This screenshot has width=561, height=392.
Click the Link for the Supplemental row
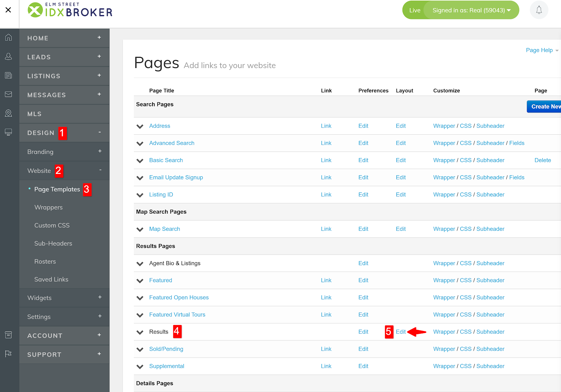[326, 366]
